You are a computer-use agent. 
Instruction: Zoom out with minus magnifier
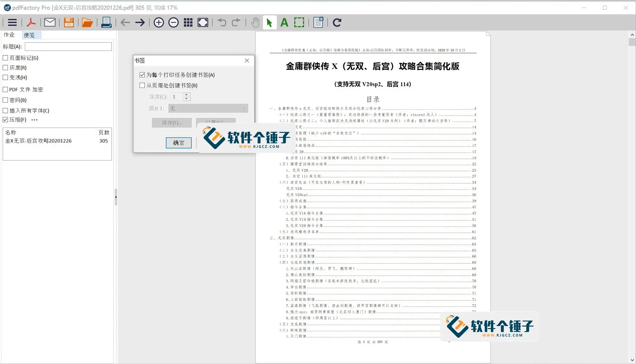click(173, 23)
